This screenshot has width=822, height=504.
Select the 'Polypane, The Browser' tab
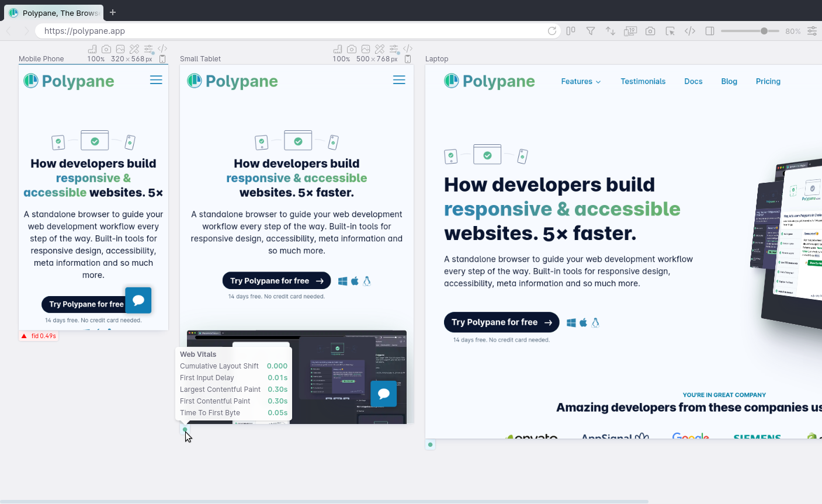(x=53, y=13)
